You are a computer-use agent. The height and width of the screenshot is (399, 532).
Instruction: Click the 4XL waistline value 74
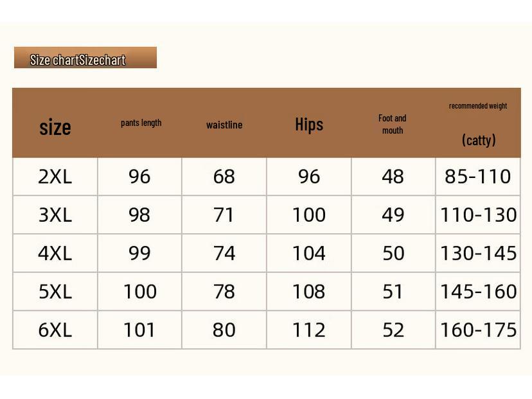(224, 253)
